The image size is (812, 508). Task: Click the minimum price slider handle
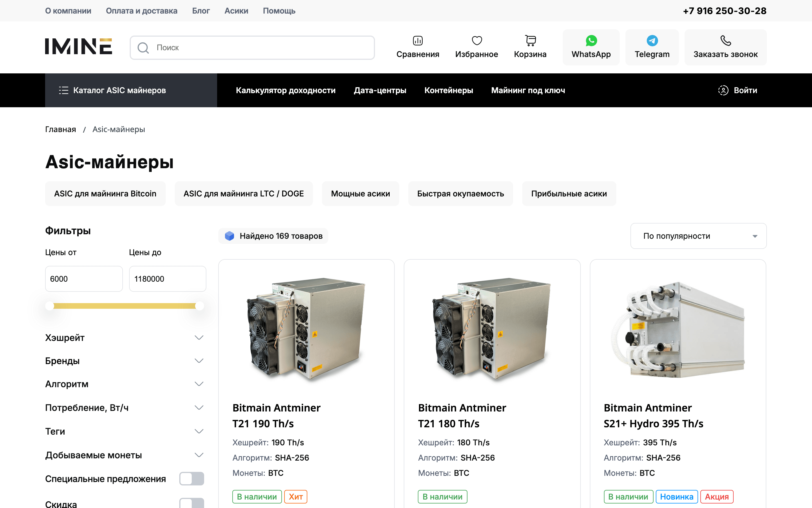tap(50, 306)
